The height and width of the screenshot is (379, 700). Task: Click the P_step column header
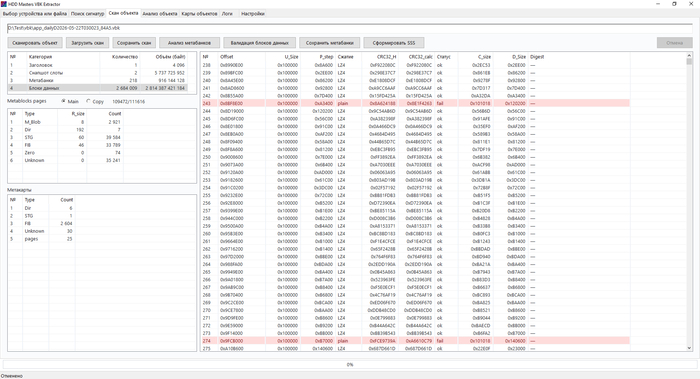[317, 57]
